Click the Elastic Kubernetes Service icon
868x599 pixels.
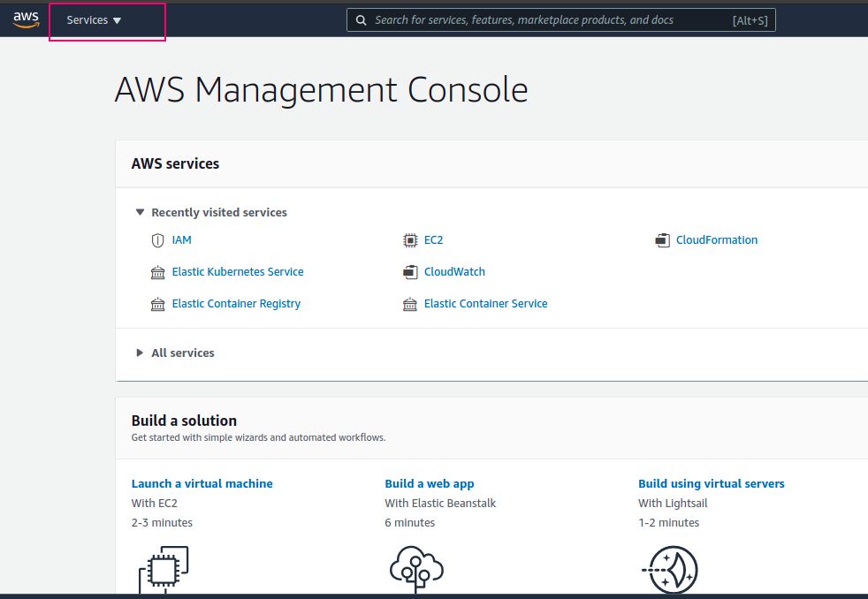click(x=157, y=272)
